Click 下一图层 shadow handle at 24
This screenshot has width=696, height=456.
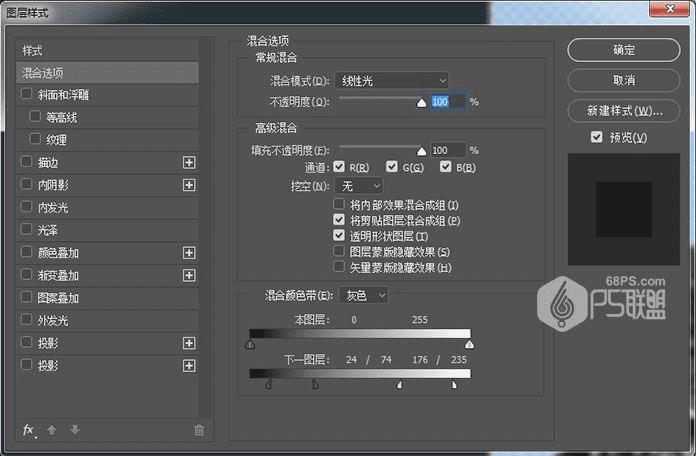(268, 385)
